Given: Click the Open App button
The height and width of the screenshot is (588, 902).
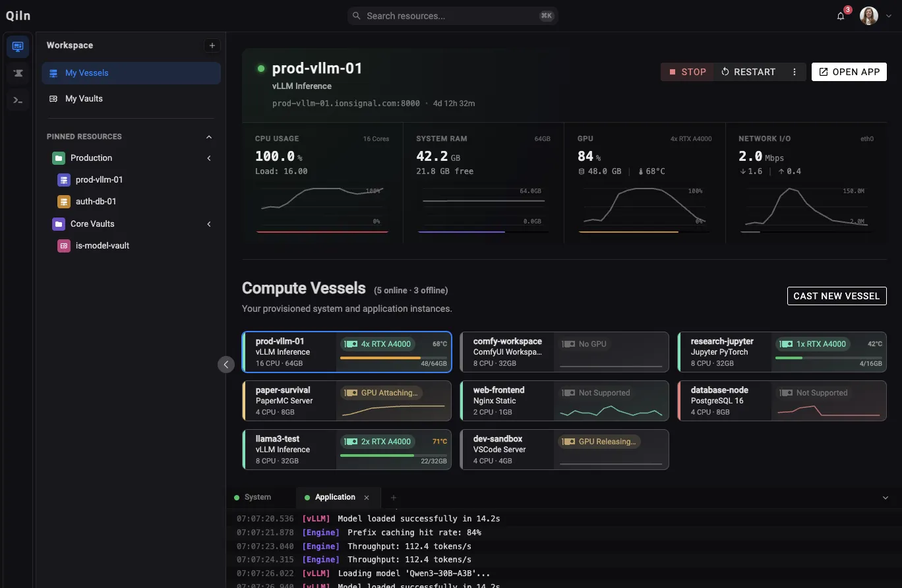Looking at the screenshot, I should pos(849,72).
